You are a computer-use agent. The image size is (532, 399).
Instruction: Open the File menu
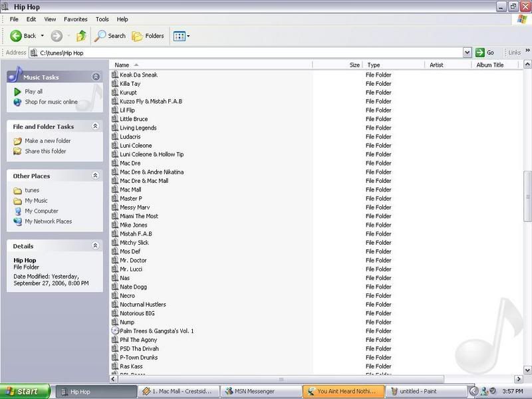[14, 19]
